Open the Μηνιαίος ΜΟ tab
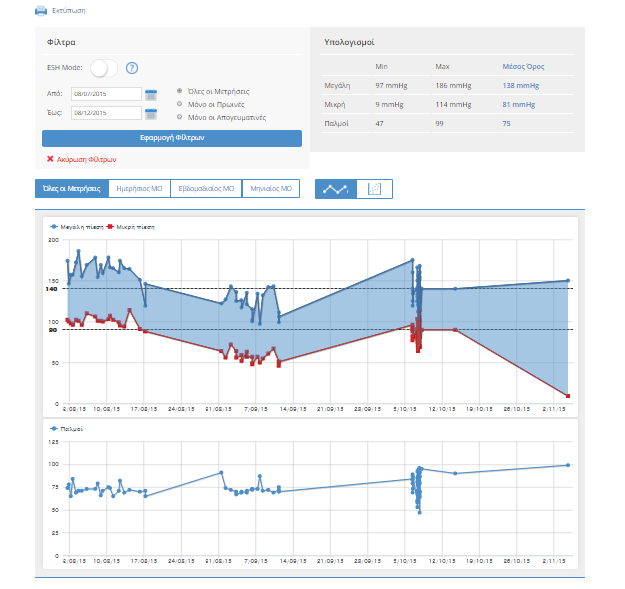Screen dimensions: 625x589 point(270,188)
